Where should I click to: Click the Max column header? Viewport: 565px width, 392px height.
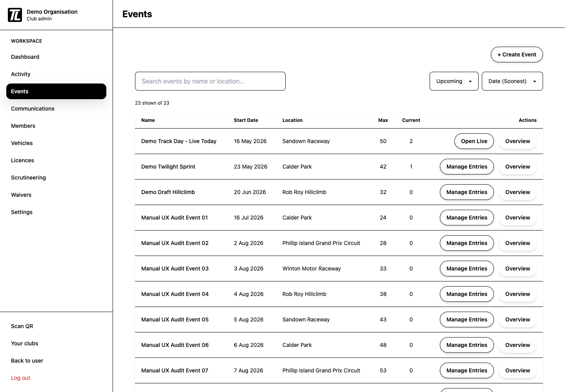point(383,120)
